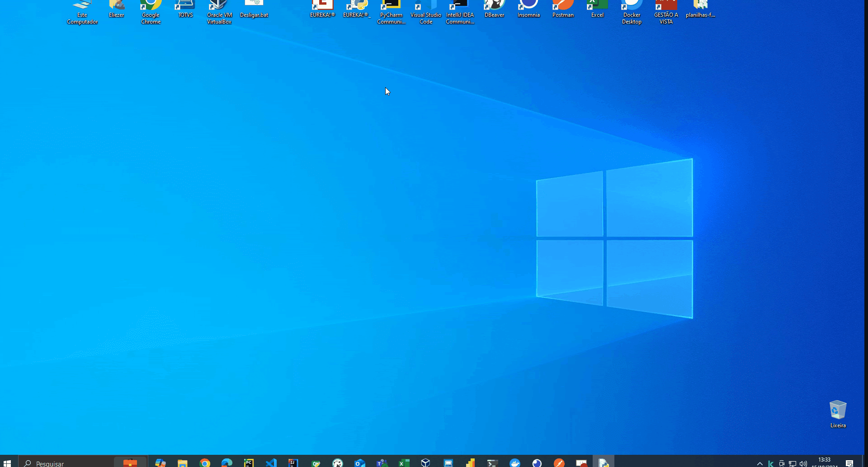Open the notification center icon
Image resolution: width=868 pixels, height=467 pixels.
pyautogui.click(x=849, y=463)
